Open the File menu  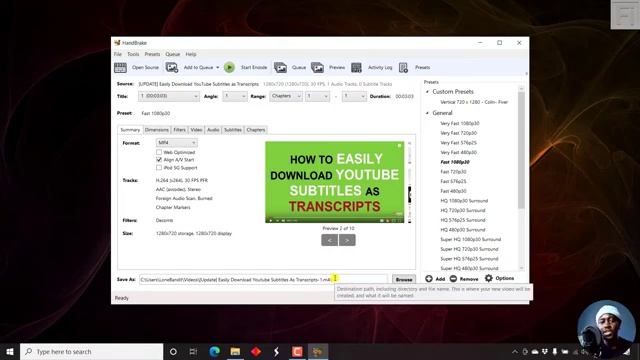click(118, 54)
